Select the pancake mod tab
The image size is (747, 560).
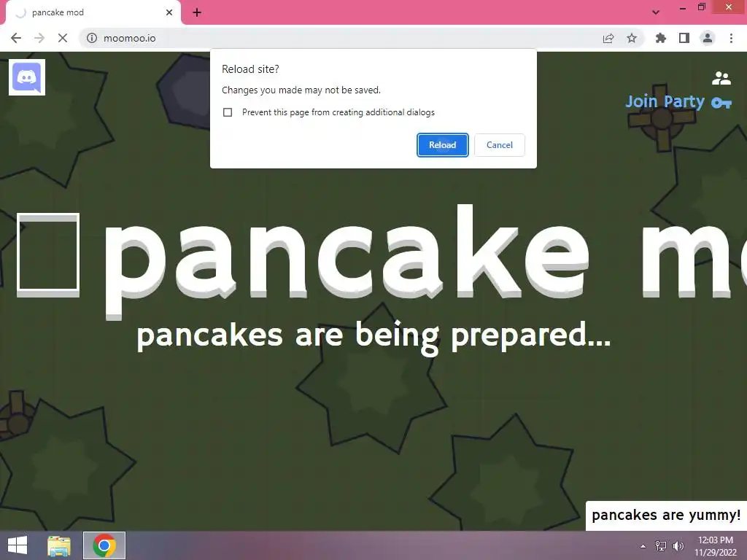pos(93,13)
